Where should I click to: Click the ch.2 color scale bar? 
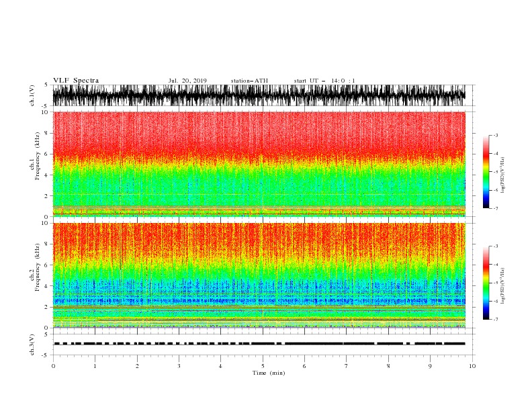coord(486,283)
